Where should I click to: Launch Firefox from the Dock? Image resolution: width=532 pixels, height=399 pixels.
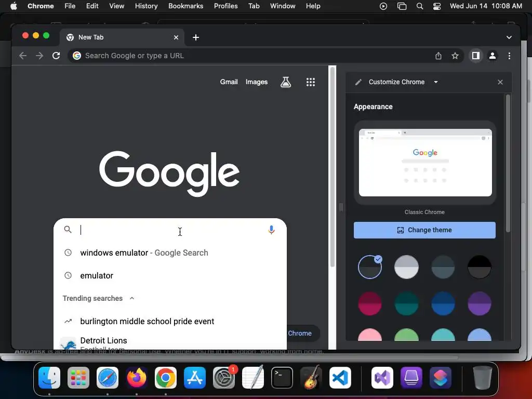pos(137,377)
